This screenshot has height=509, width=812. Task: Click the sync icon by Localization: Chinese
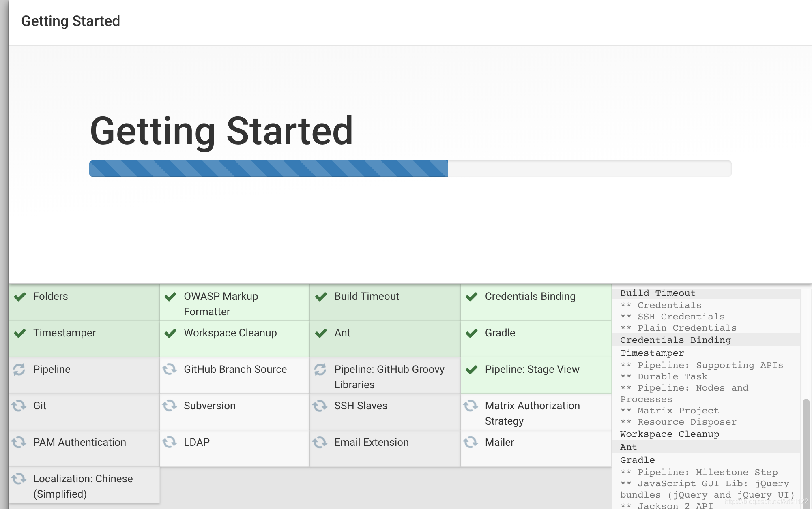19,479
